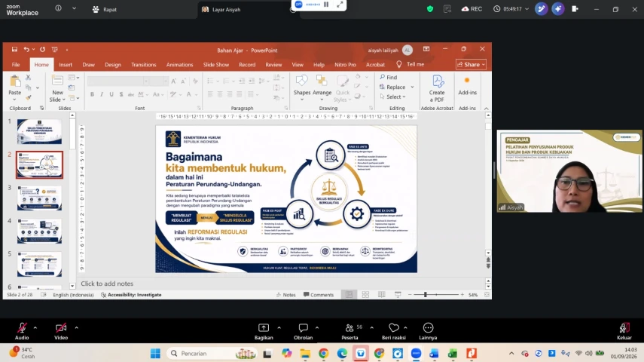Image resolution: width=644 pixels, height=362 pixels.
Task: Toggle text Shadow formatting
Action: pos(121,94)
